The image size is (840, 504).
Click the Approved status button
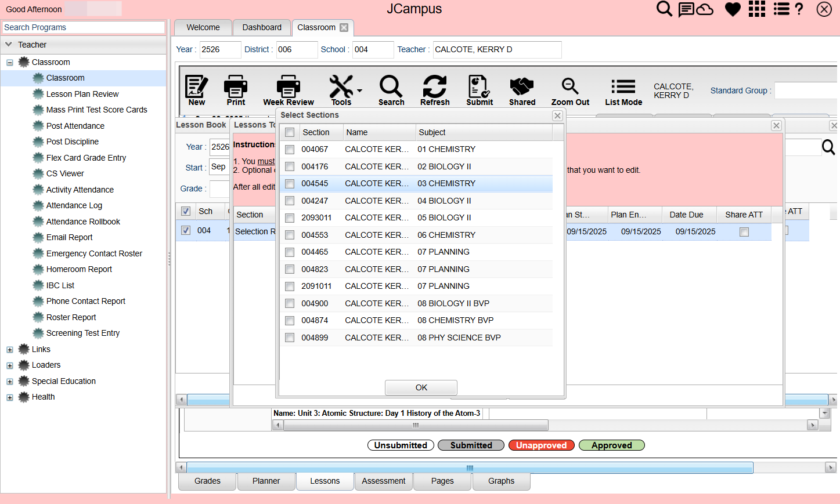tap(612, 445)
